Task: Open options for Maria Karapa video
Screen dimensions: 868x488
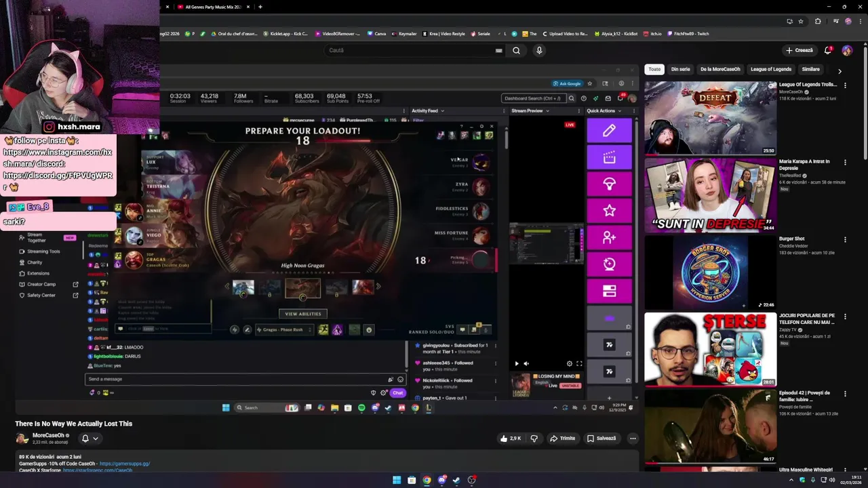Action: click(x=845, y=162)
